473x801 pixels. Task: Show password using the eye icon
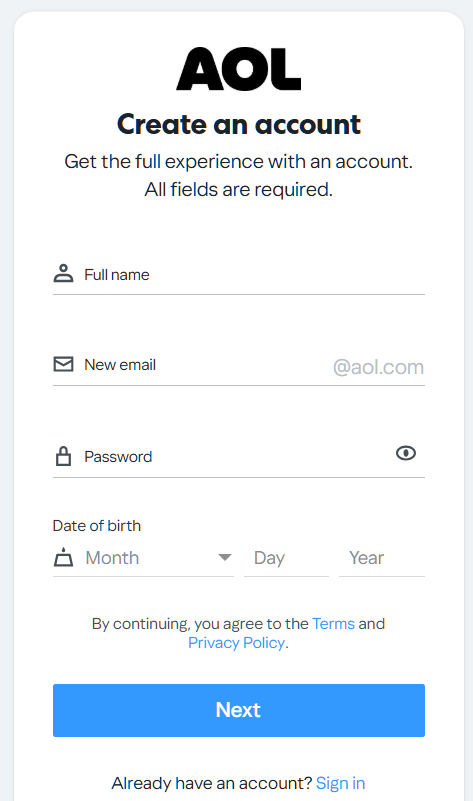[406, 453]
